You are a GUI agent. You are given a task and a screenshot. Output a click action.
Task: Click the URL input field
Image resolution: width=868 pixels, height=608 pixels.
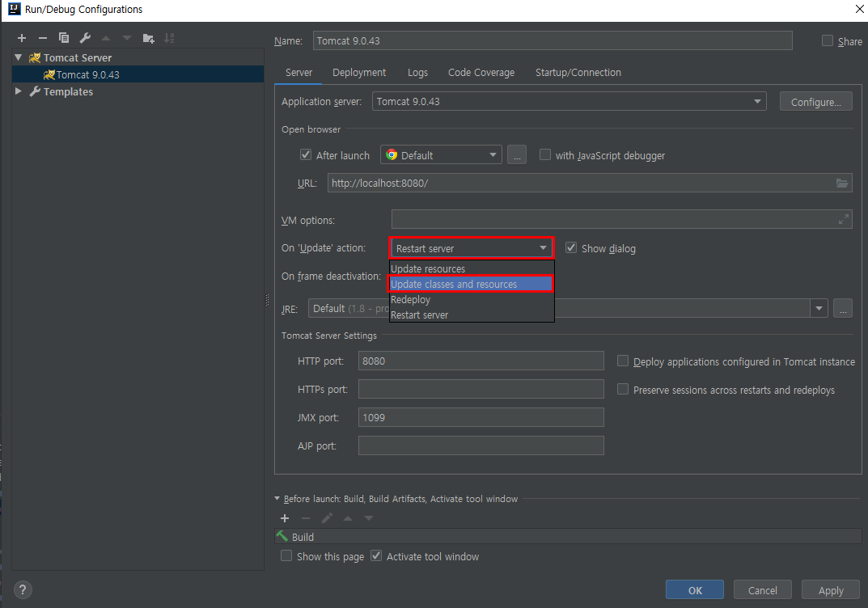590,183
